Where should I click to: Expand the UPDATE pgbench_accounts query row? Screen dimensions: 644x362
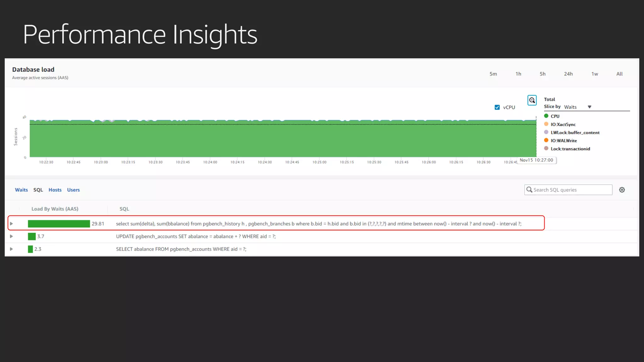pos(11,236)
